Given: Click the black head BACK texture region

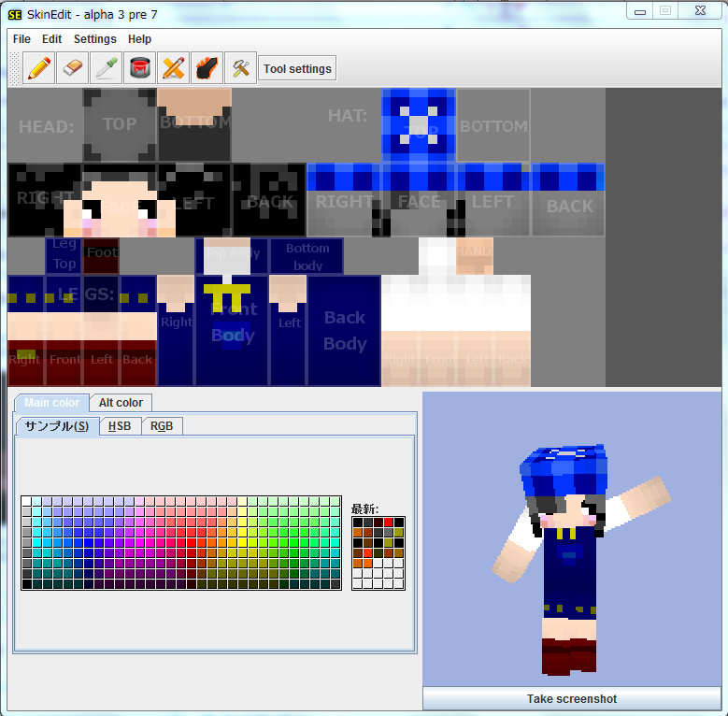Looking at the screenshot, I should pyautogui.click(x=269, y=200).
